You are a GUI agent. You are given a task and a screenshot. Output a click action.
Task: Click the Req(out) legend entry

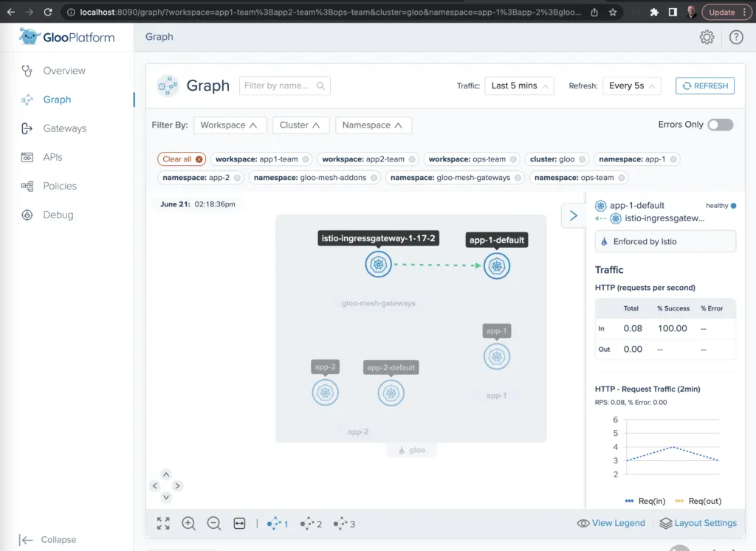(698, 501)
